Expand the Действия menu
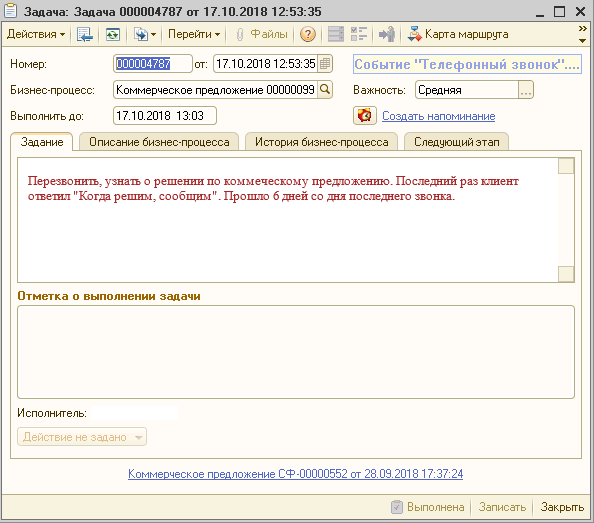 tap(36, 34)
